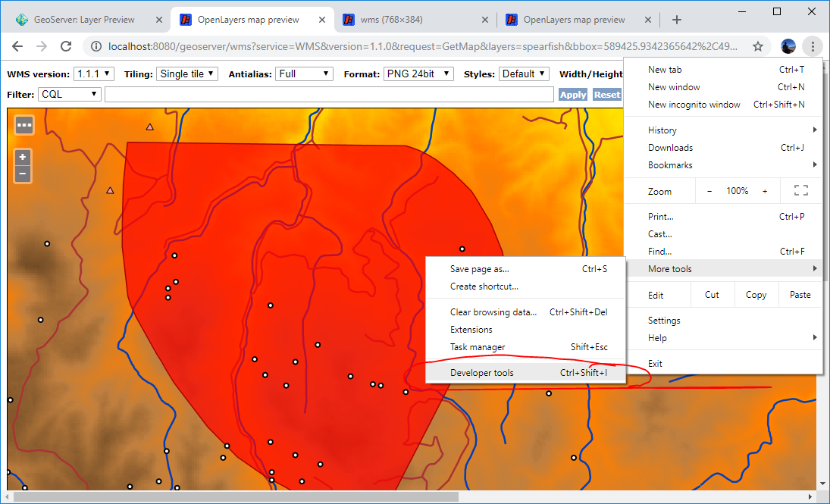The image size is (830, 504).
Task: Increase browser zoom with plus
Action: coord(765,191)
